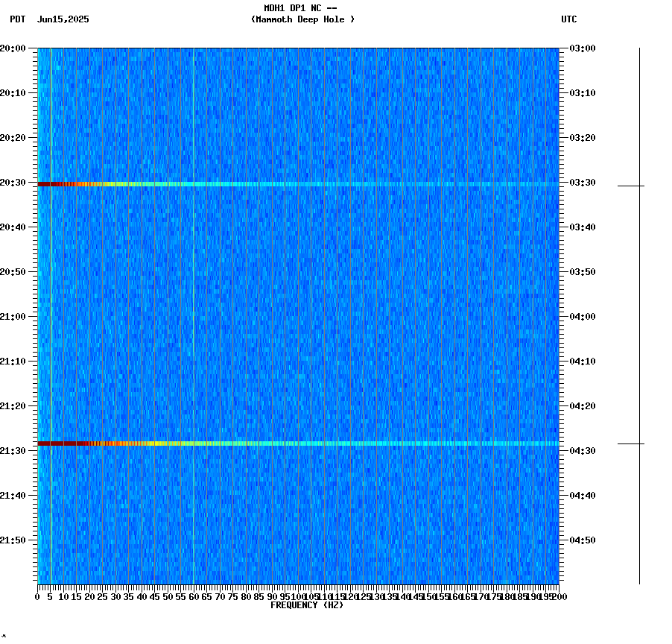Select the FREQUENCY (HZ) axis title
672x644 pixels.
pos(308,605)
